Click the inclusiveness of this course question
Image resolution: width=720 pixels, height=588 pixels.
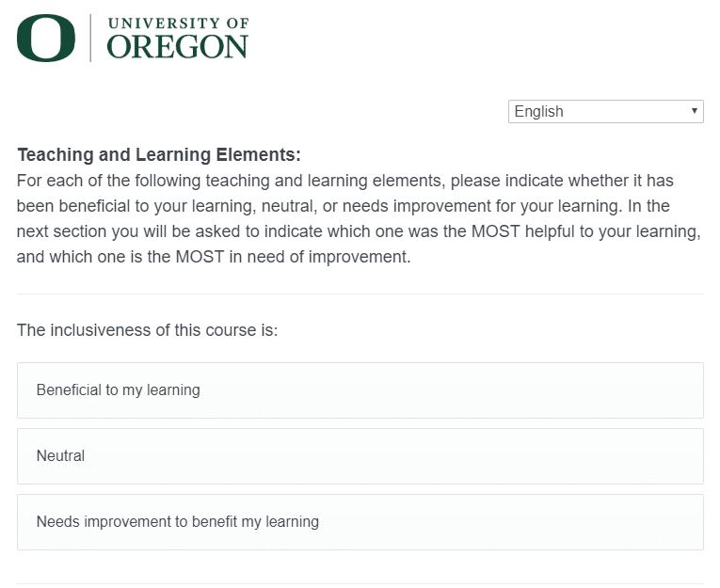[148, 330]
